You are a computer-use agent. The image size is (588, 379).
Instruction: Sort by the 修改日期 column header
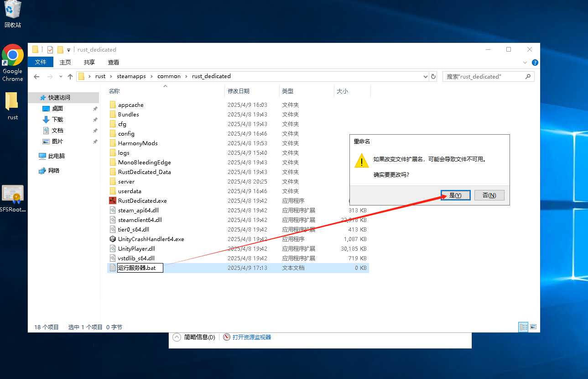(252, 91)
